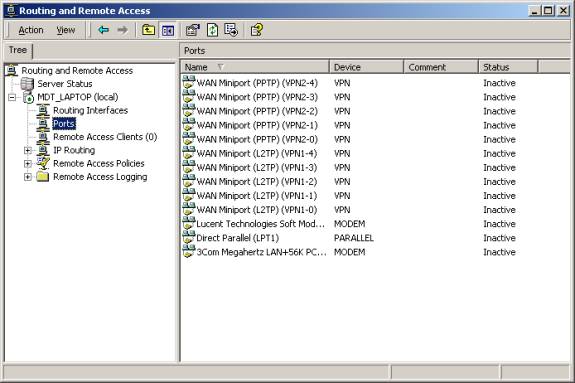Click MODEM device cell in 3Com Megahertz row
This screenshot has width=575, height=383.
coord(349,252)
